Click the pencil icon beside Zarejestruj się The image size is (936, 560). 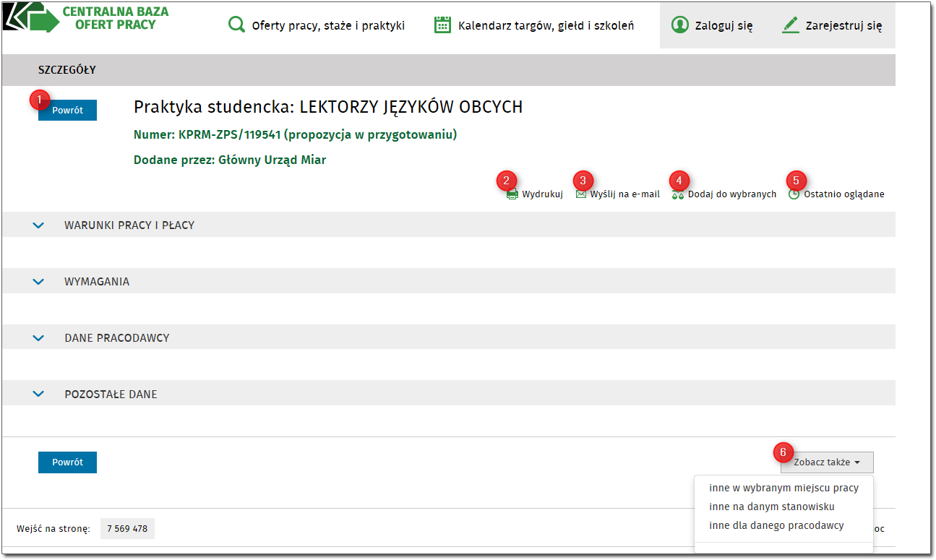791,25
